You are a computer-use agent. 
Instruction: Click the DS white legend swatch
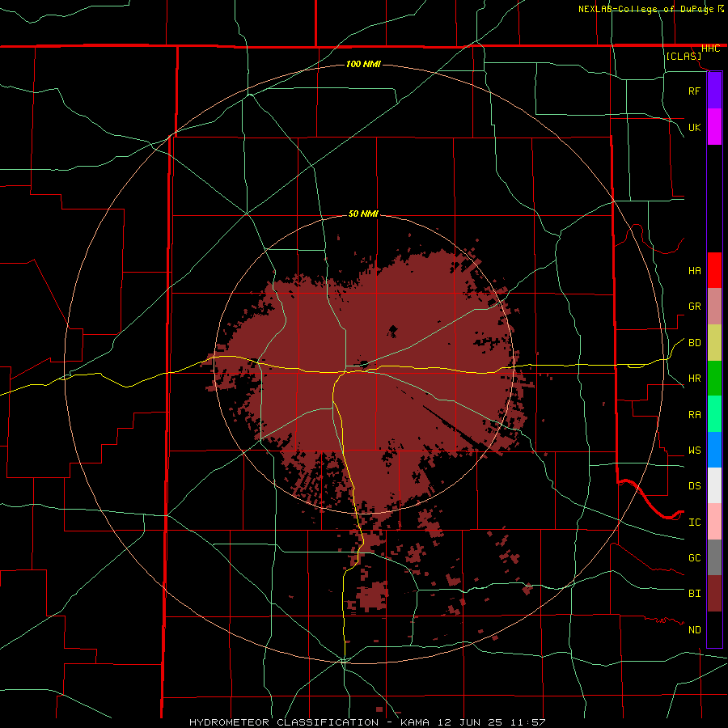coord(714,485)
